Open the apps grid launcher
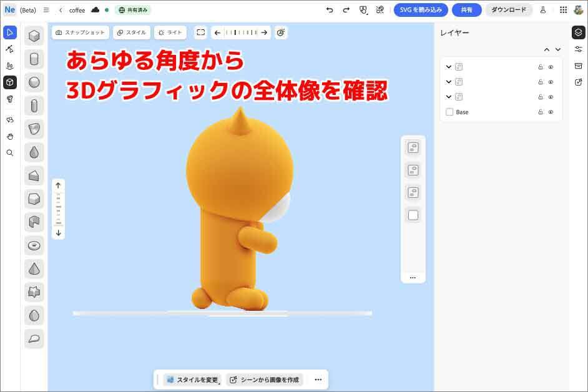Image resolution: width=588 pixels, height=392 pixels. click(563, 10)
